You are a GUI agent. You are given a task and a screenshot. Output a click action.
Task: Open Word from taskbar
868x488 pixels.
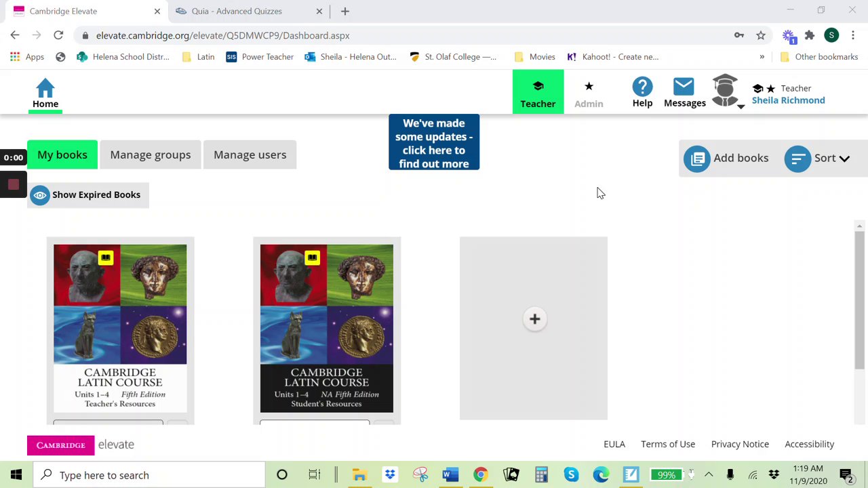pyautogui.click(x=450, y=475)
